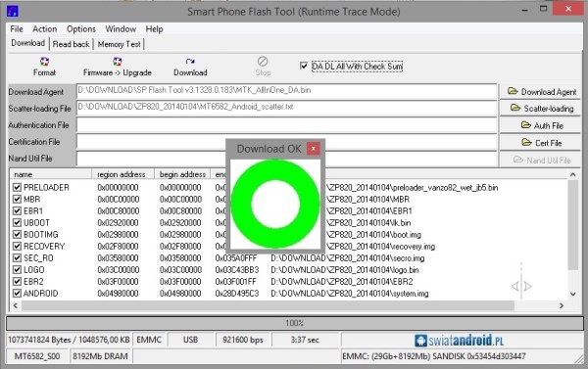Screen dimensions: 588x369
Task: Uncheck the EBR1 partition checkbox
Action: 17,210
